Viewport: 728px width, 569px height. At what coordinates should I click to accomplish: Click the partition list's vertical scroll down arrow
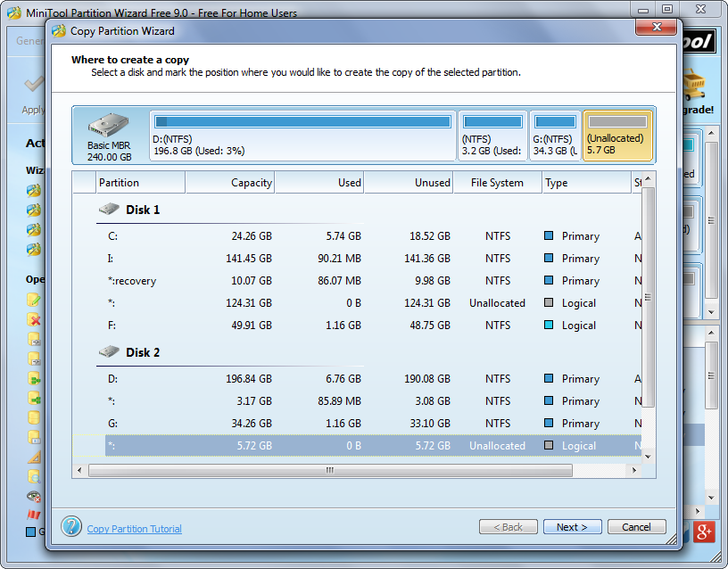click(648, 457)
